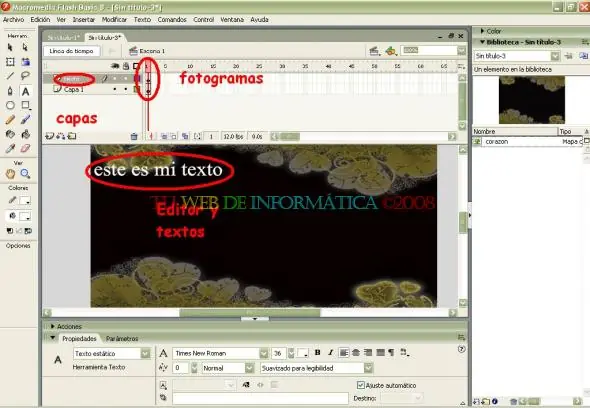
Task: Toggle show/hide all layers eye
Action: pyautogui.click(x=115, y=66)
